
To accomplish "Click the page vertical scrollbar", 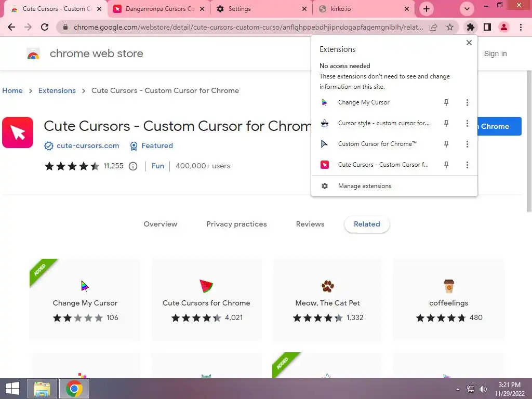I will tap(529, 142).
